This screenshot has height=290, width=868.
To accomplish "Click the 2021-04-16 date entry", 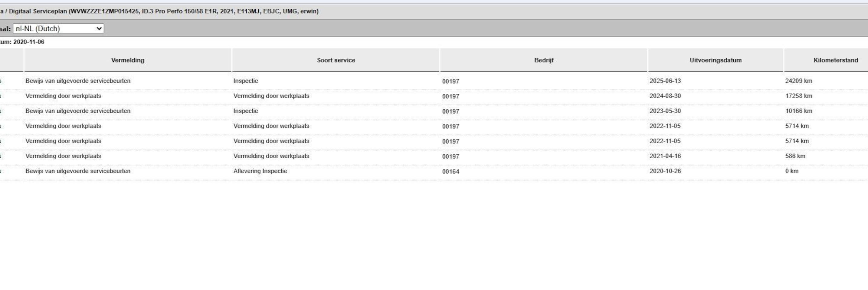I will pos(665,156).
